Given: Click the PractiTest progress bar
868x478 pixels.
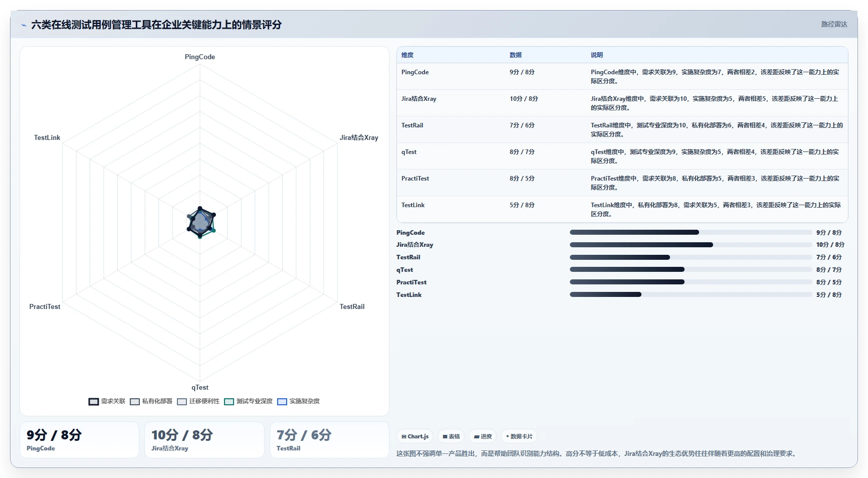Looking at the screenshot, I should point(691,282).
